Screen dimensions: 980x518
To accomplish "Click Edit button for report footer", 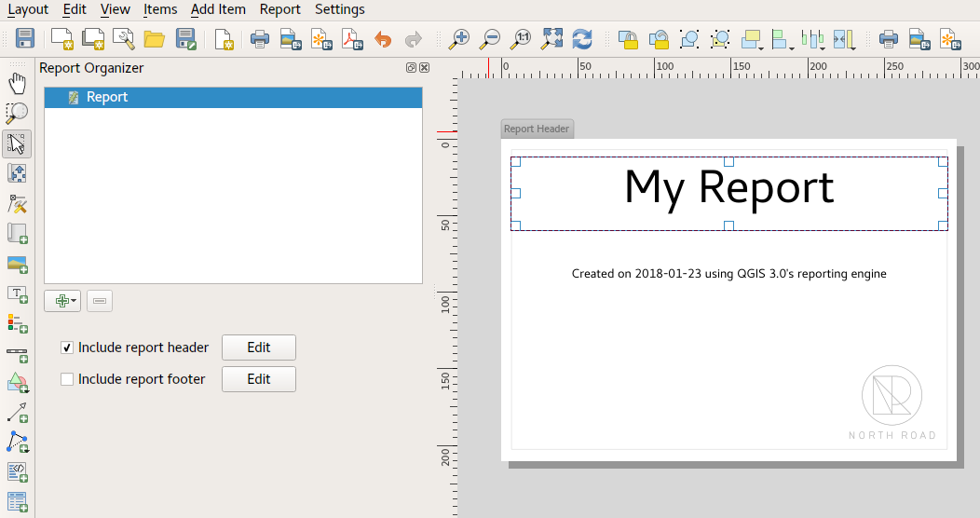I will tap(258, 379).
